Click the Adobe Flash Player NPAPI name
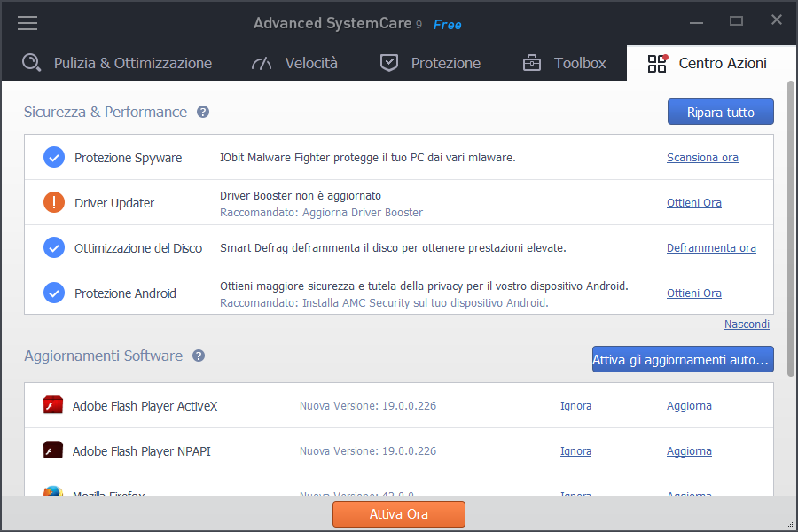 [x=142, y=451]
